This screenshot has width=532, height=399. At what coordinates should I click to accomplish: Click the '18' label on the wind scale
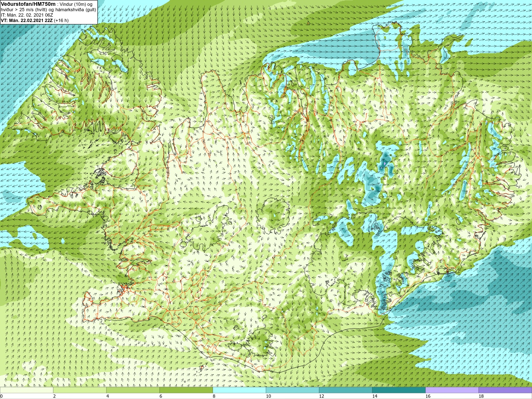point(481,396)
